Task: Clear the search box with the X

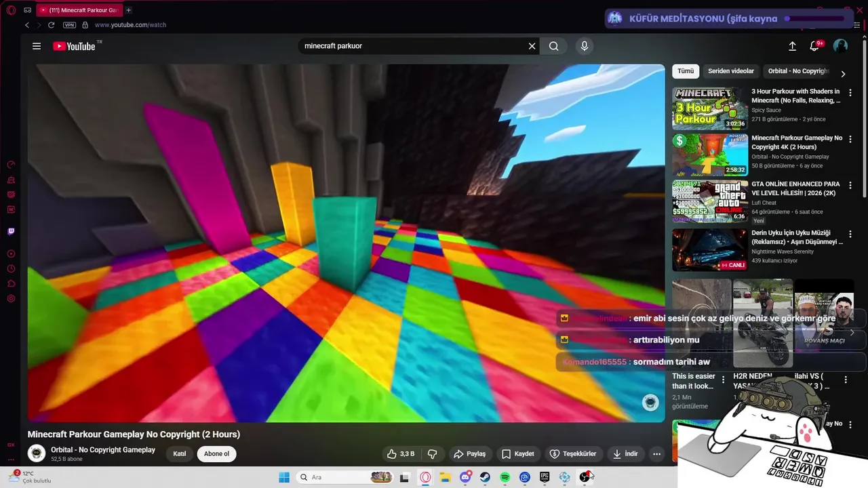Action: click(532, 46)
